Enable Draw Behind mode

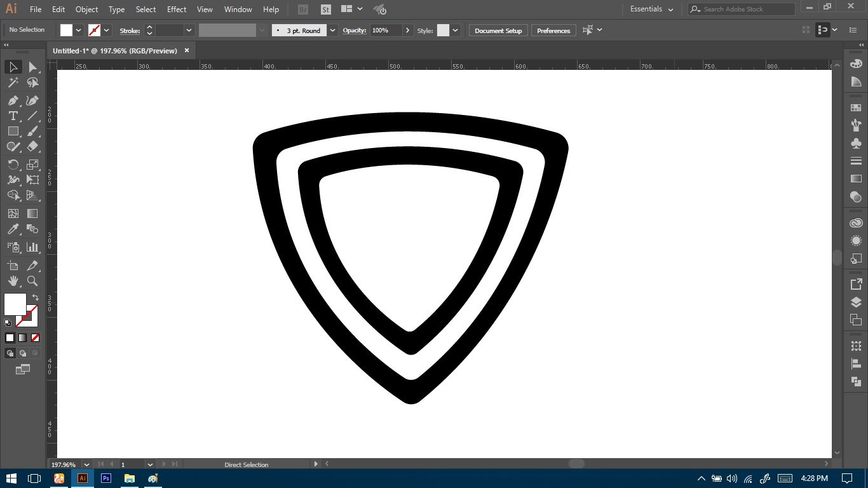(x=23, y=353)
